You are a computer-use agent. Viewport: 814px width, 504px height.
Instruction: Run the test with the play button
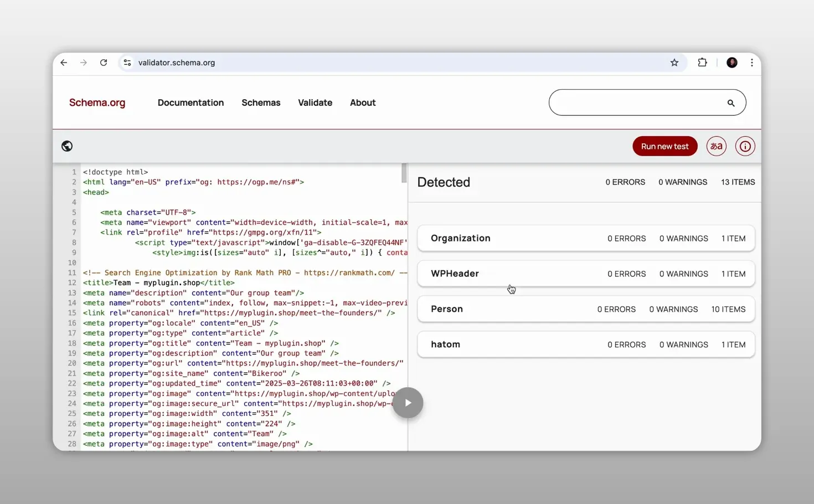click(408, 403)
